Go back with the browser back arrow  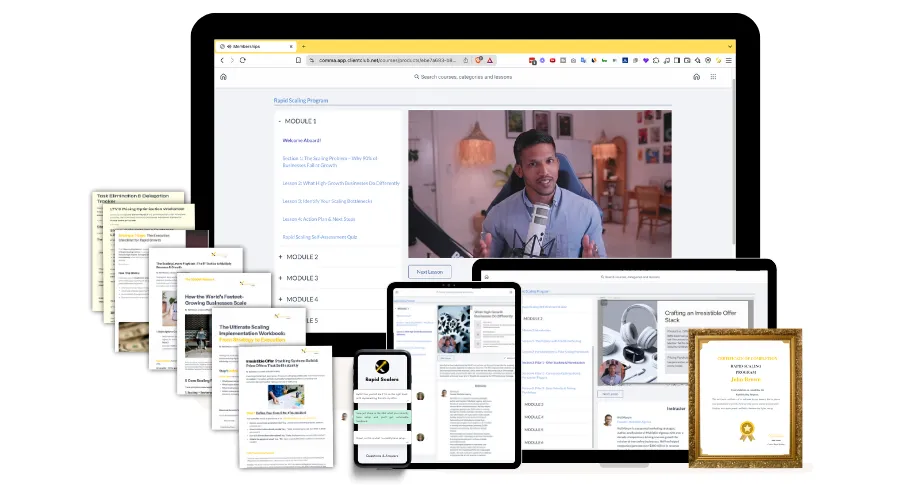[x=222, y=60]
